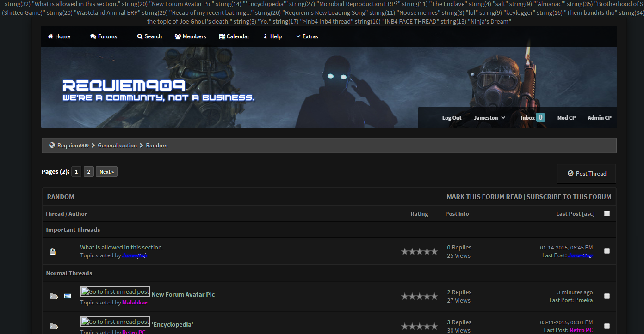Image resolution: width=644 pixels, height=334 pixels.
Task: Open the Mod CP link
Action: pyautogui.click(x=566, y=118)
